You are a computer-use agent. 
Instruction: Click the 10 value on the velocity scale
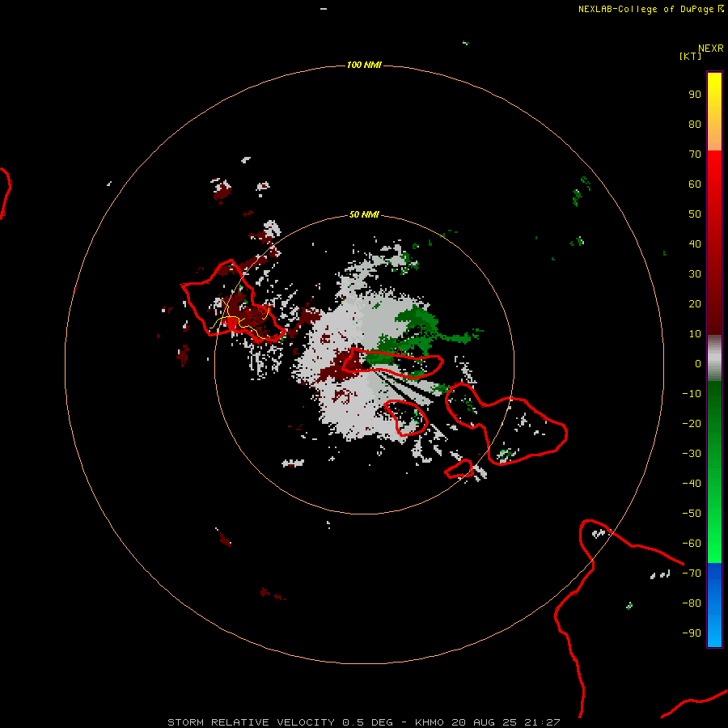(x=695, y=334)
